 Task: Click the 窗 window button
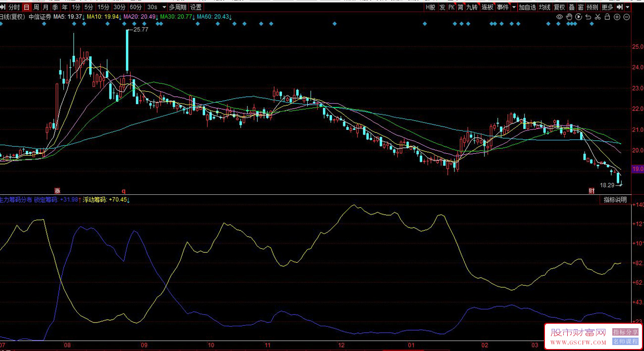pos(581,7)
